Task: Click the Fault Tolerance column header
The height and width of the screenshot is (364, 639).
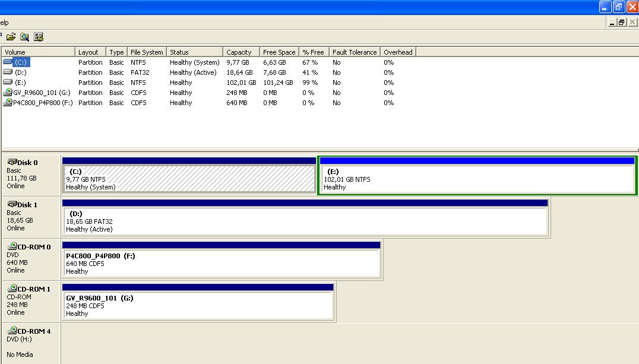Action: pyautogui.click(x=355, y=52)
